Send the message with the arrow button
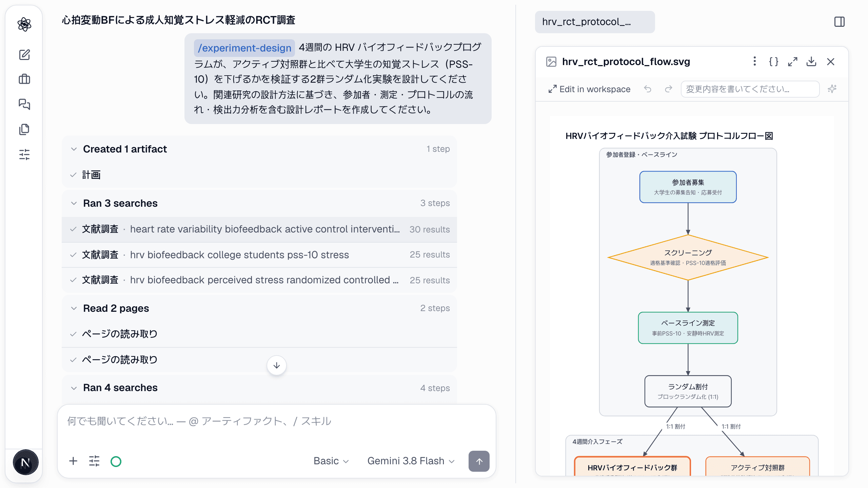Screen dimensions: 868x488 [479, 461]
